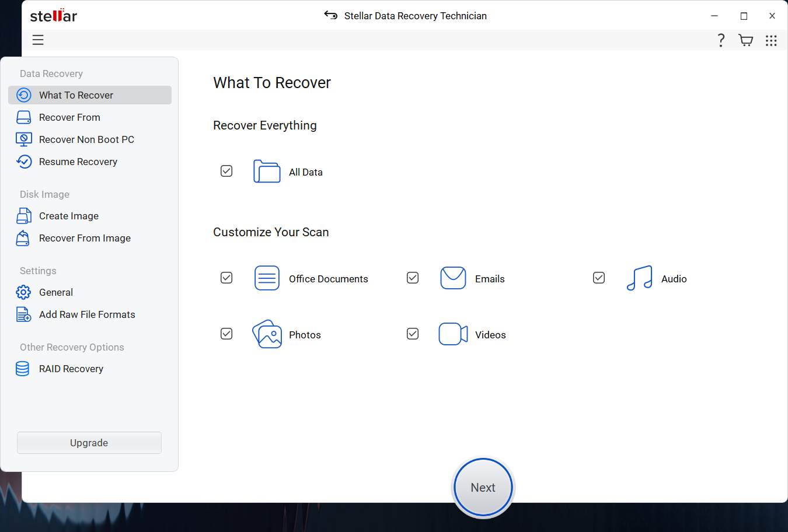Click the 'Stellar Data Recovery Technician' title text
This screenshot has width=788, height=532.
[416, 16]
